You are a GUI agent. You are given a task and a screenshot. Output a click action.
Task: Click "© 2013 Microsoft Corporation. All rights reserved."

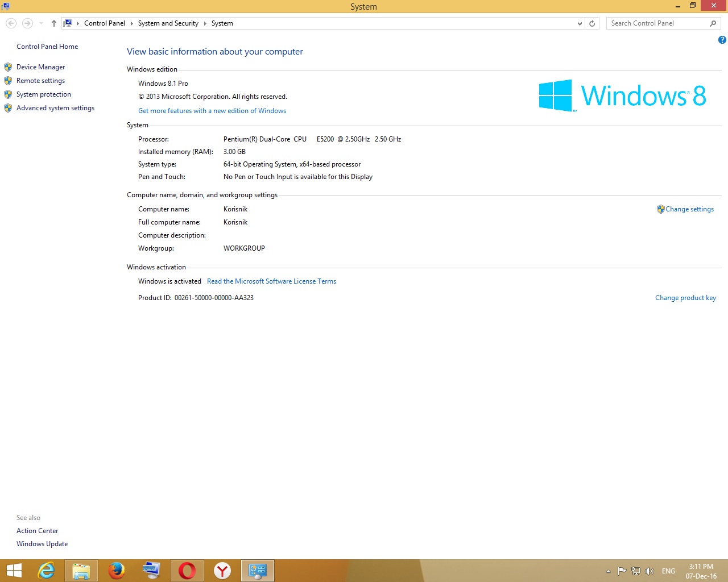coord(213,97)
